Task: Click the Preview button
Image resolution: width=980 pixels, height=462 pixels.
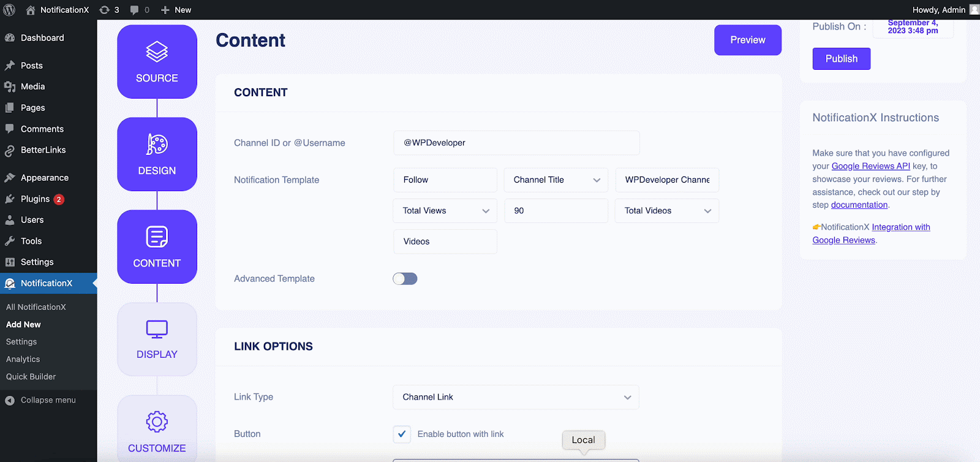Action: pyautogui.click(x=748, y=40)
